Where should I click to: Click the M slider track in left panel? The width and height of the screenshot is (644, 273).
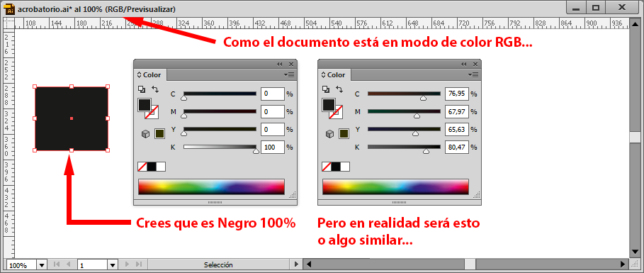pyautogui.click(x=220, y=111)
